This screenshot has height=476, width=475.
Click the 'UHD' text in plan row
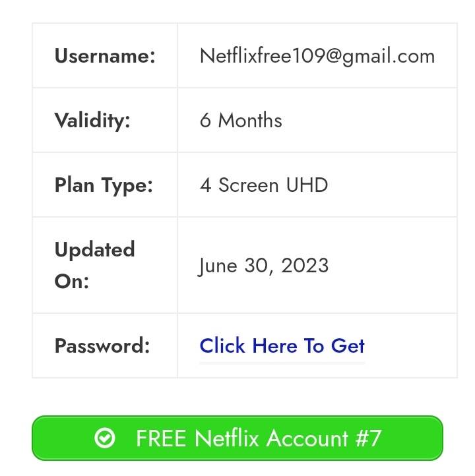(x=306, y=185)
